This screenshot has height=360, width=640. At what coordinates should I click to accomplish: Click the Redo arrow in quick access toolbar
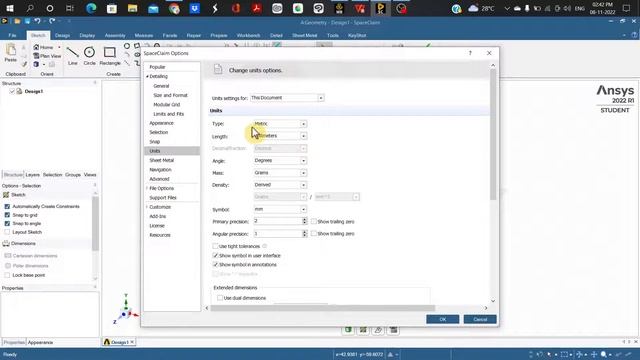pyautogui.click(x=52, y=21)
